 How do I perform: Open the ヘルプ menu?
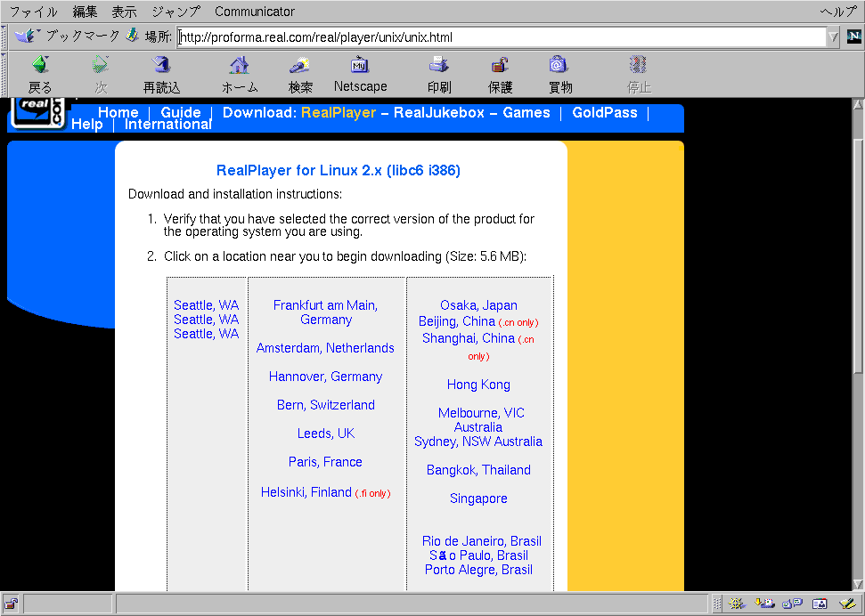coord(838,12)
